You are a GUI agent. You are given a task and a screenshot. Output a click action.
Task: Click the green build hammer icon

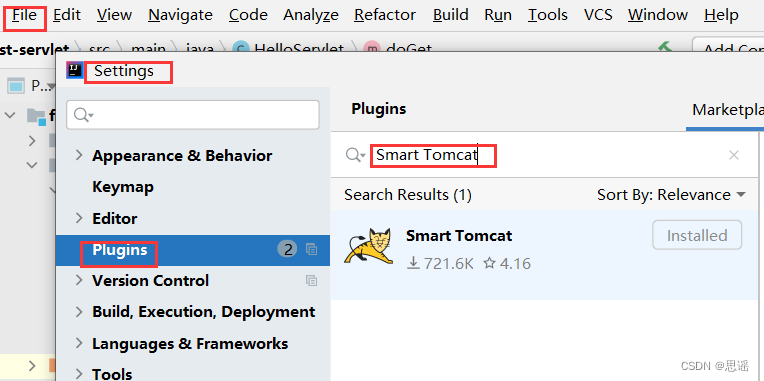coord(665,47)
